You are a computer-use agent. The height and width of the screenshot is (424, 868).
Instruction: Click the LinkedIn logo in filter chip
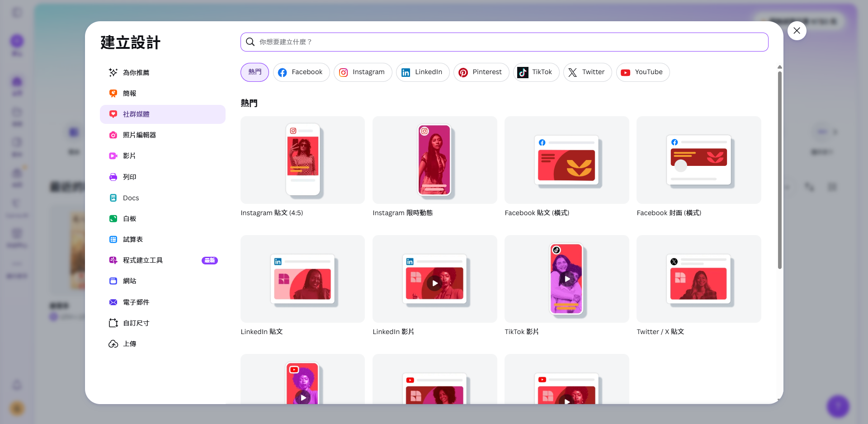pyautogui.click(x=406, y=72)
